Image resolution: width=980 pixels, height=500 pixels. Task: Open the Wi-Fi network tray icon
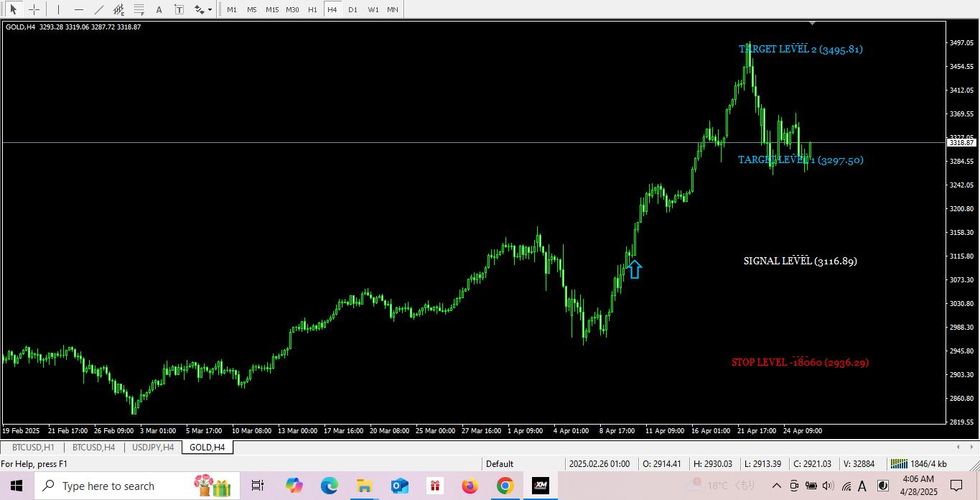(846, 486)
